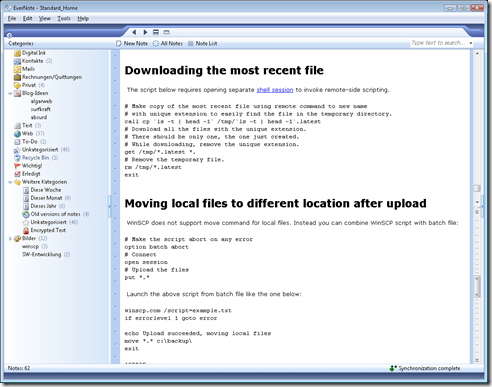This screenshot has width=492, height=387.
Task: Open the search options dropdown arrow
Action: coord(471,43)
